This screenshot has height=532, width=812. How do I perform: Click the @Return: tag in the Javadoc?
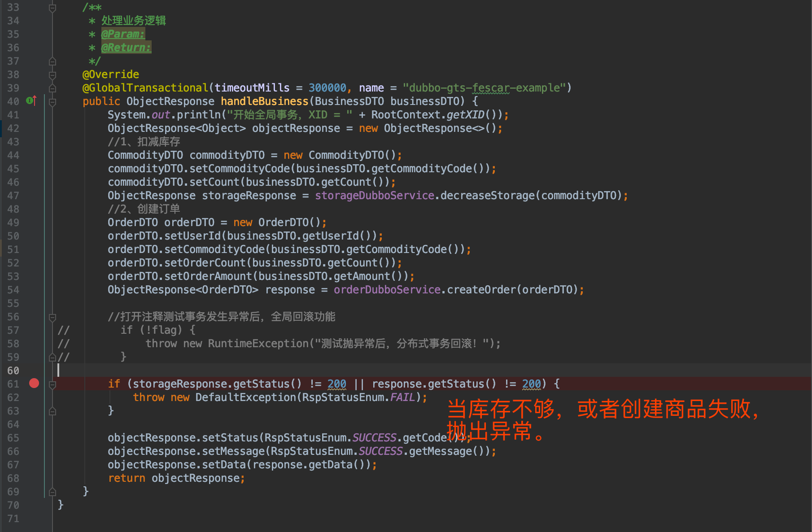127,48
